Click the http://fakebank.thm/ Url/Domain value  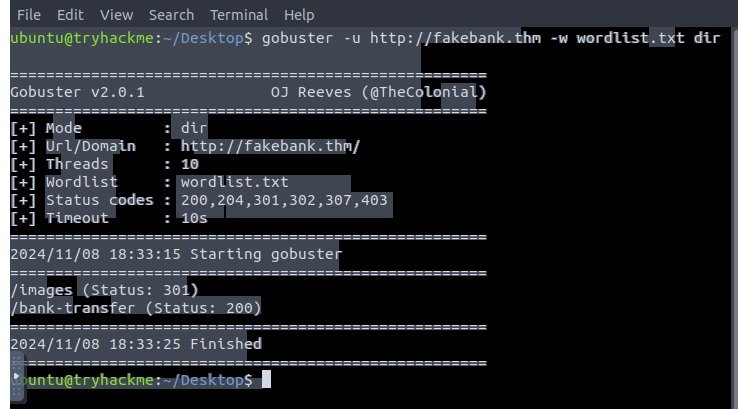270,146
